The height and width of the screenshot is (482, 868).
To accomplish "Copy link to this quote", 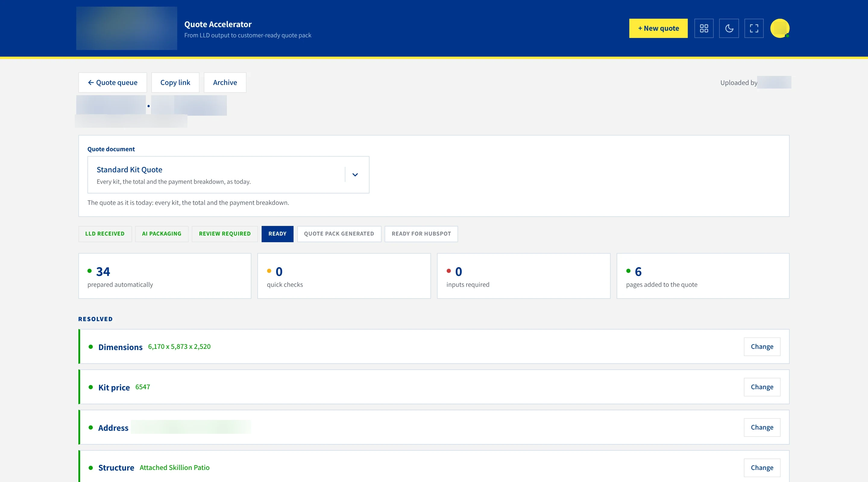I will point(175,83).
